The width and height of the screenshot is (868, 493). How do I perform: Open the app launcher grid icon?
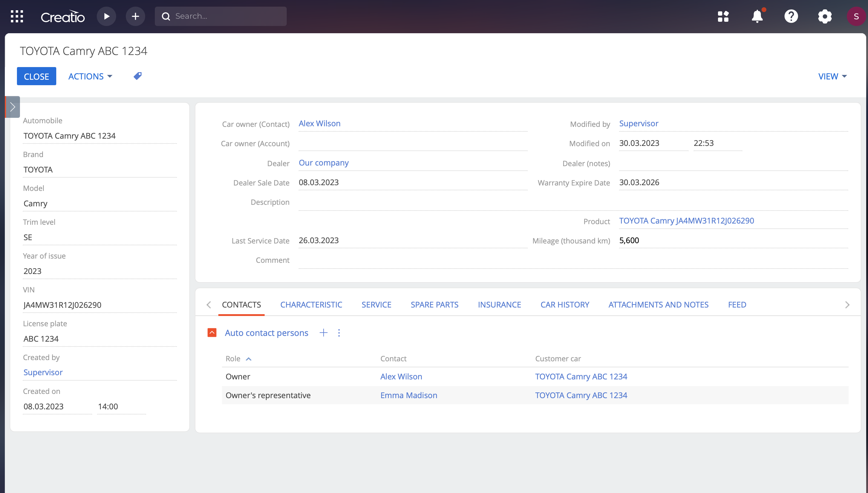pyautogui.click(x=17, y=16)
